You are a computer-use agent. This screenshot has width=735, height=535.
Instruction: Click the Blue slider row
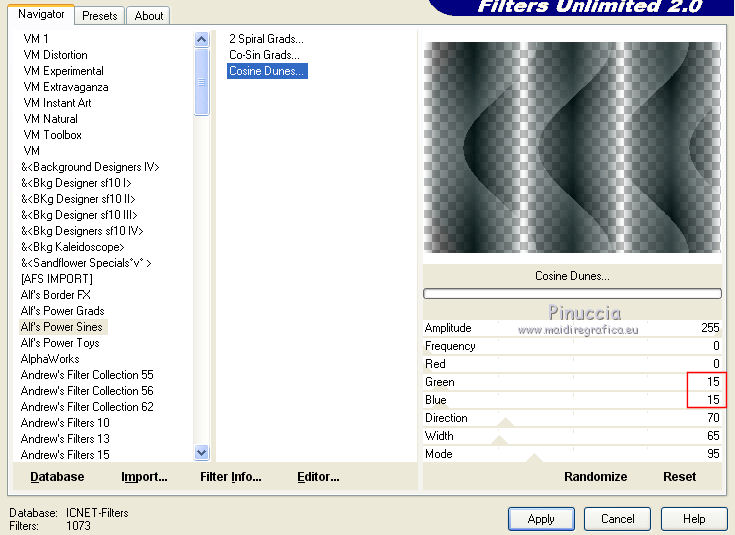pyautogui.click(x=572, y=400)
